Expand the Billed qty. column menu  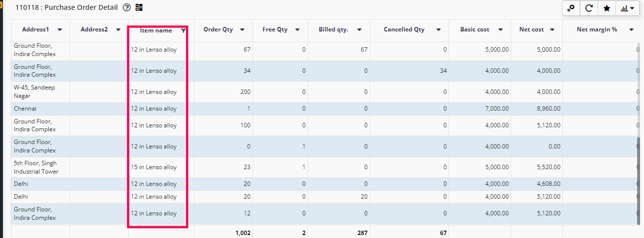click(x=359, y=30)
